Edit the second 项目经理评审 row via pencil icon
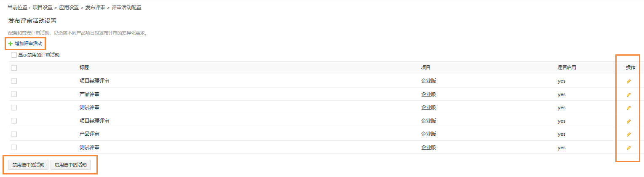 (x=628, y=121)
